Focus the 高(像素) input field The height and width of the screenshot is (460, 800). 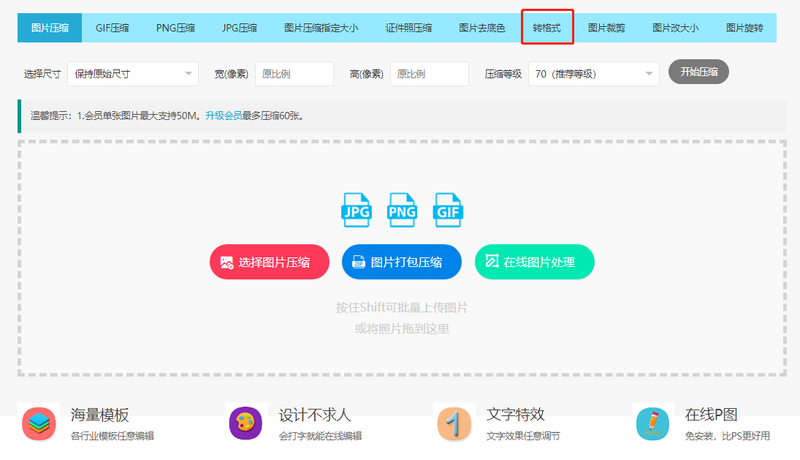click(x=429, y=74)
